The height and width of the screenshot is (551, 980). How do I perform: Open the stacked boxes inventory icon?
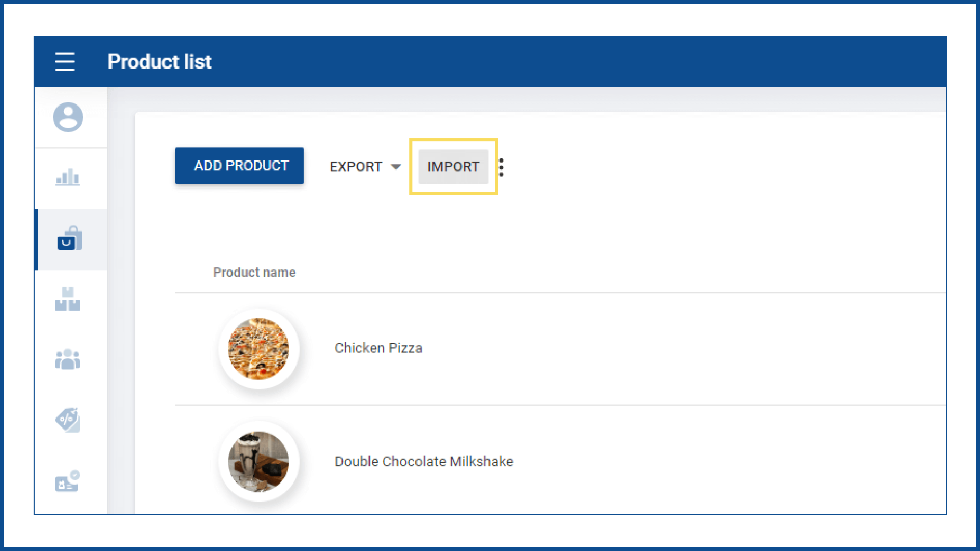tap(68, 299)
